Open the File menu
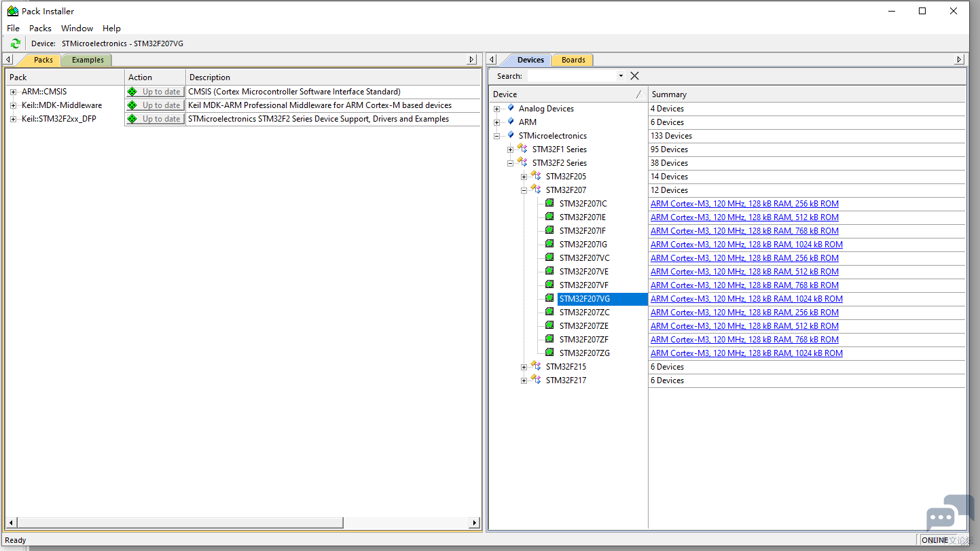 pyautogui.click(x=14, y=28)
